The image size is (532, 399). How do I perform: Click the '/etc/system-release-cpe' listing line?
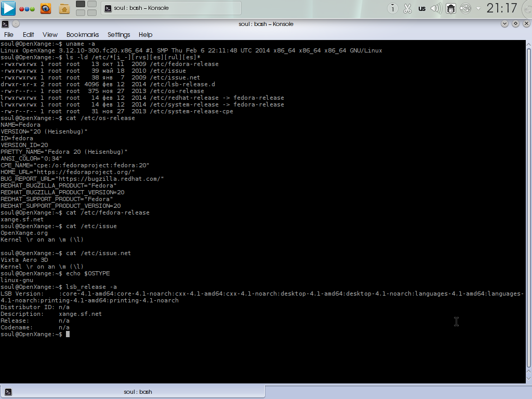(117, 112)
